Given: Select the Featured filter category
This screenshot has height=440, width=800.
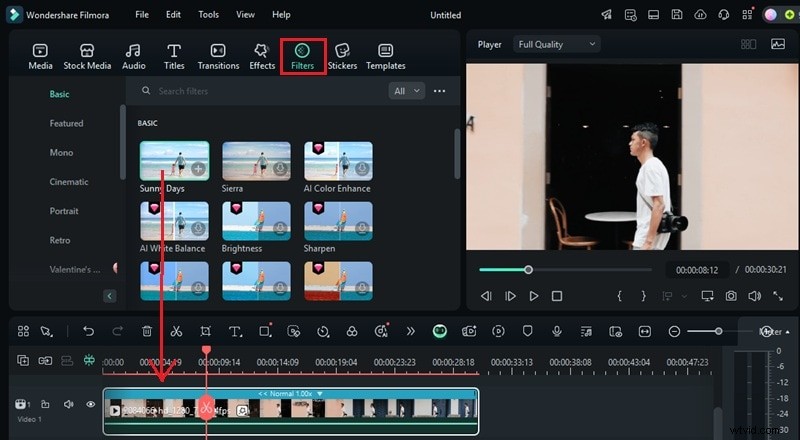Looking at the screenshot, I should pyautogui.click(x=66, y=123).
